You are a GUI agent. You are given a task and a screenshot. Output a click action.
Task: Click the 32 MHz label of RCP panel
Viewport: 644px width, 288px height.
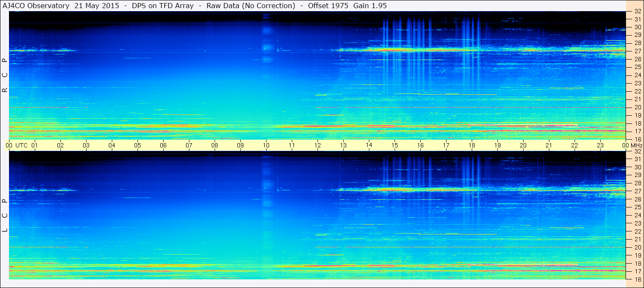click(638, 12)
